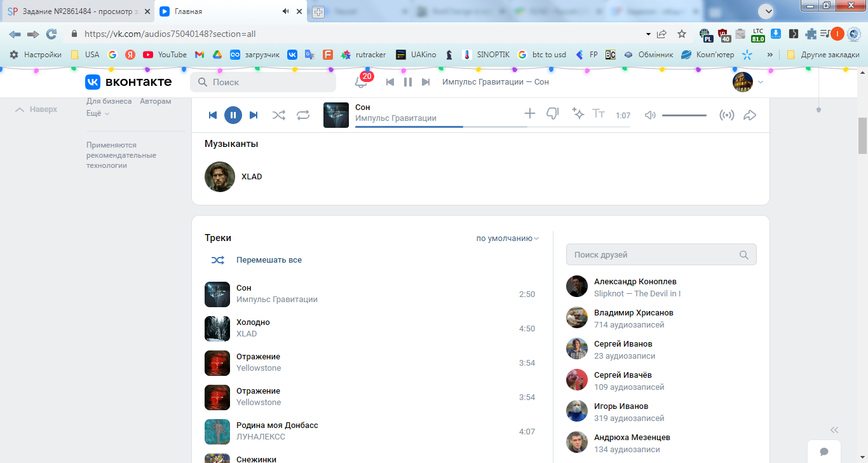Reload the page

click(51, 34)
